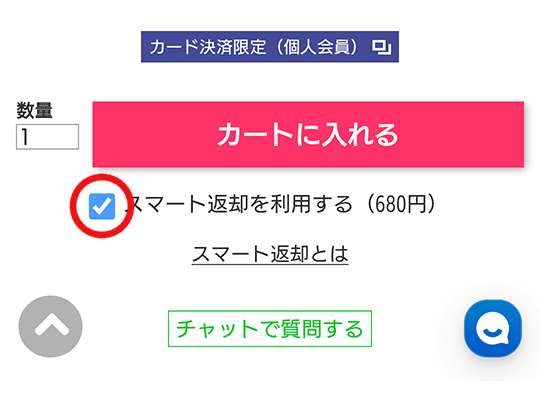
Task: Click the new-window icon beside 個人会員
Action: tap(382, 47)
